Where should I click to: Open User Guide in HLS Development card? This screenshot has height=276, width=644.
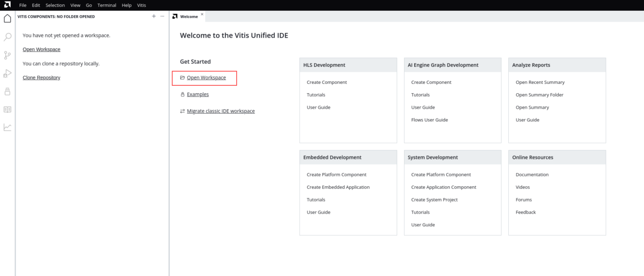(319, 107)
